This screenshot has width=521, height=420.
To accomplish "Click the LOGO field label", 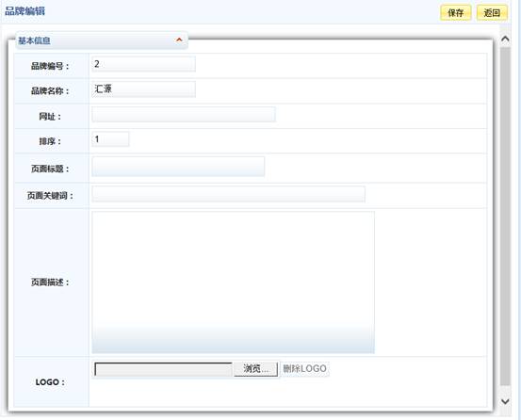I will (50, 382).
